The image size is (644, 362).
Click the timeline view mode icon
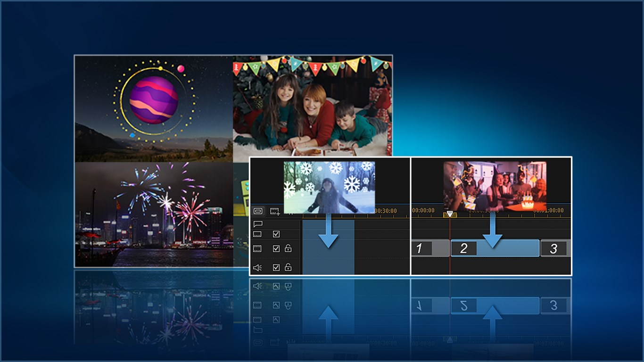(258, 211)
